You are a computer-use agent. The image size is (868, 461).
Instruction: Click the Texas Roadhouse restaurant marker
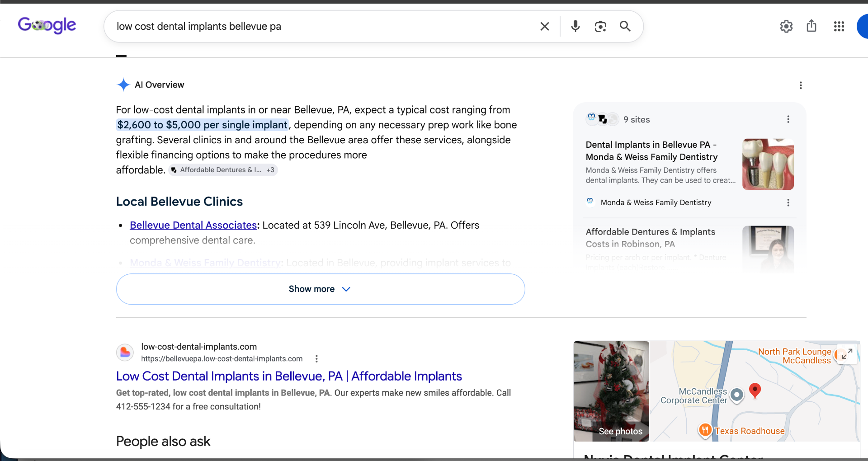[705, 431]
